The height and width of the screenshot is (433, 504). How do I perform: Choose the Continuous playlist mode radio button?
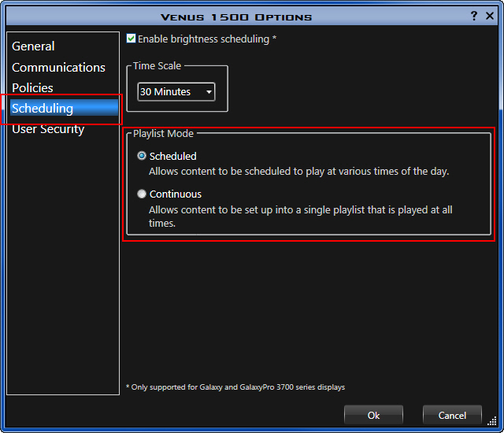point(142,194)
